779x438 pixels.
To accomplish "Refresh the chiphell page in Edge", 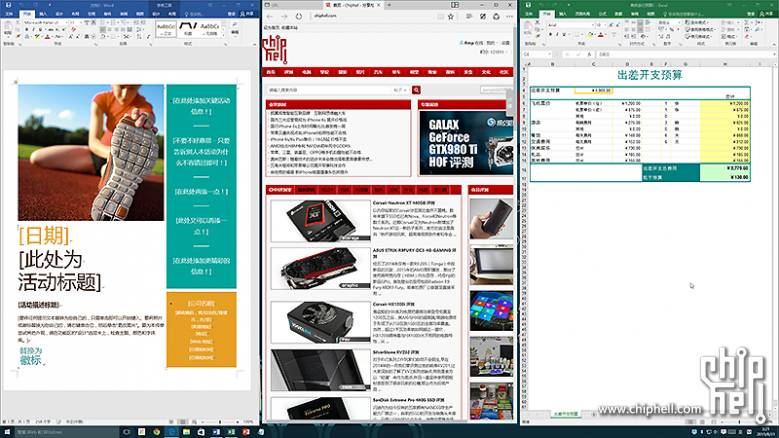I will [x=299, y=16].
